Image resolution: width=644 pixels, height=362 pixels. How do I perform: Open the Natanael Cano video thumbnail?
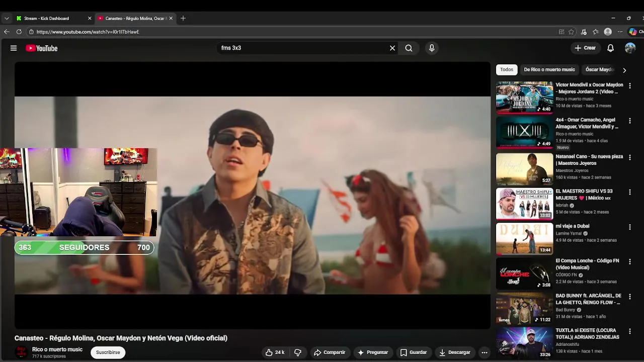click(x=524, y=168)
